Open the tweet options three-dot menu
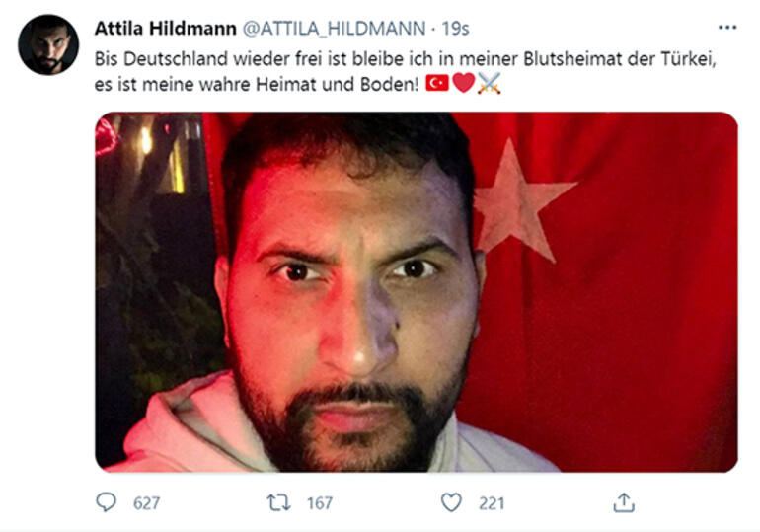760x532 pixels. click(x=727, y=28)
